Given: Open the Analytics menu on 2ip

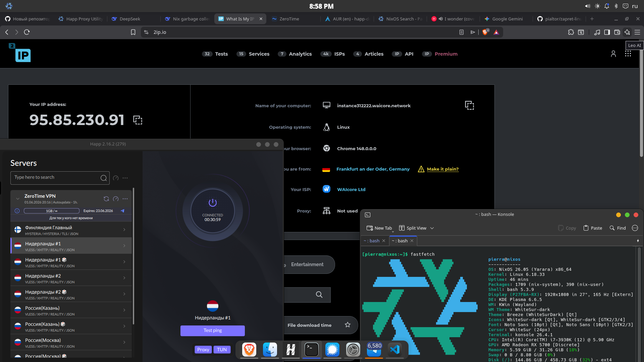Looking at the screenshot, I should click(295, 54).
